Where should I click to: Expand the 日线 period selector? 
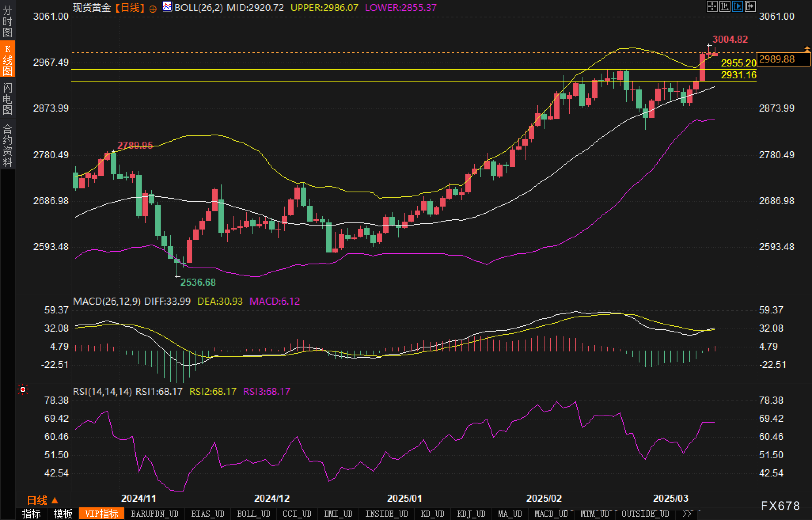(42, 501)
